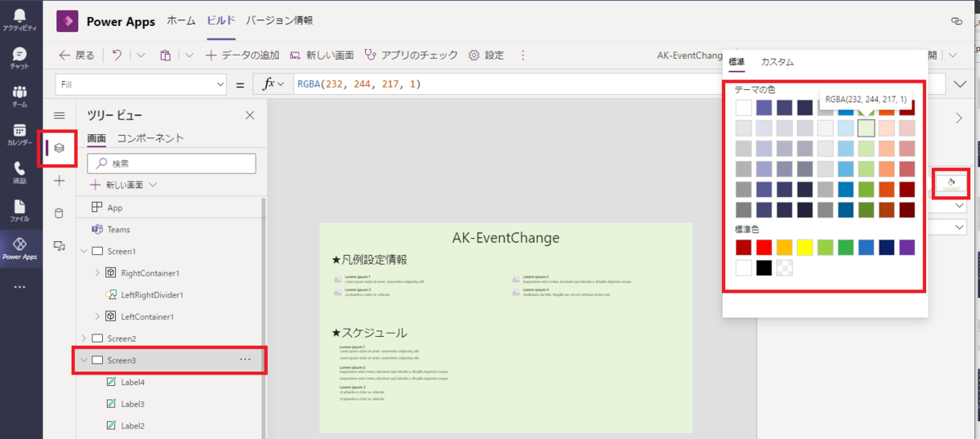This screenshot has height=439, width=980.
Task: Open the Data pane cylinder icon
Action: pyautogui.click(x=59, y=213)
